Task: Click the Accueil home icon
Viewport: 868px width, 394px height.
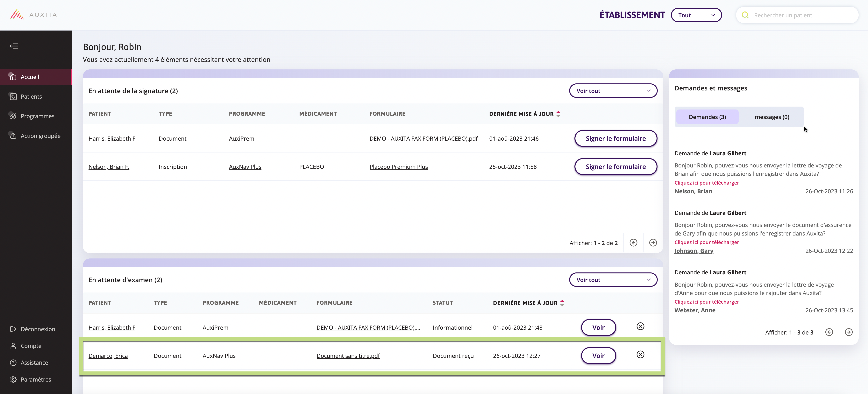Action: 13,77
